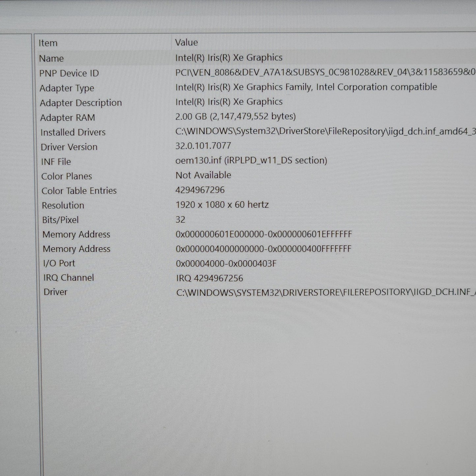The width and height of the screenshot is (476, 476).
Task: Click the Installed Drivers row label
Action: click(73, 132)
